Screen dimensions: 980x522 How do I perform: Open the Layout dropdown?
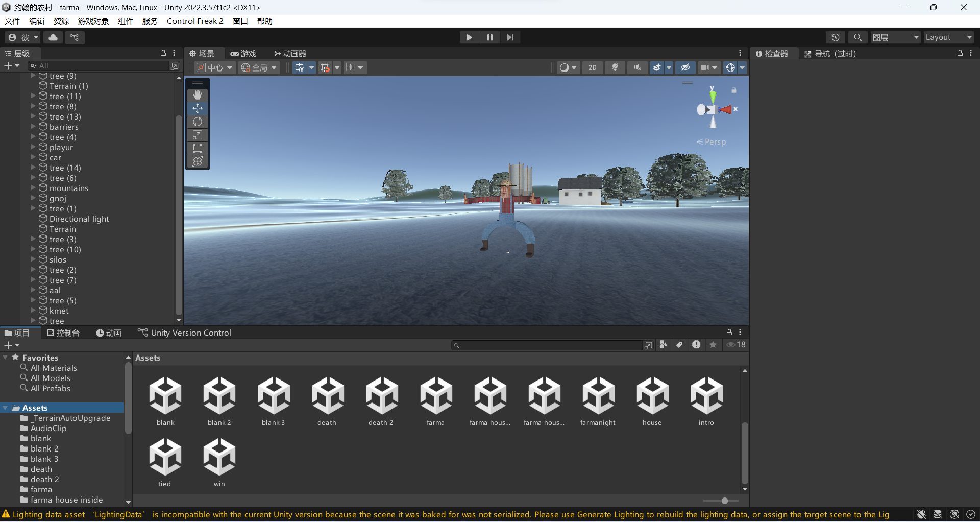tap(949, 37)
